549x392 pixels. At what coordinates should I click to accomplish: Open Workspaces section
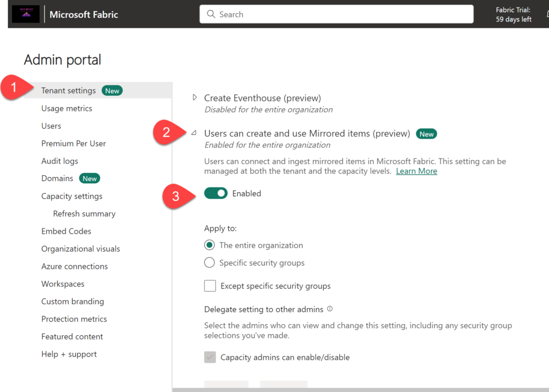pos(63,284)
